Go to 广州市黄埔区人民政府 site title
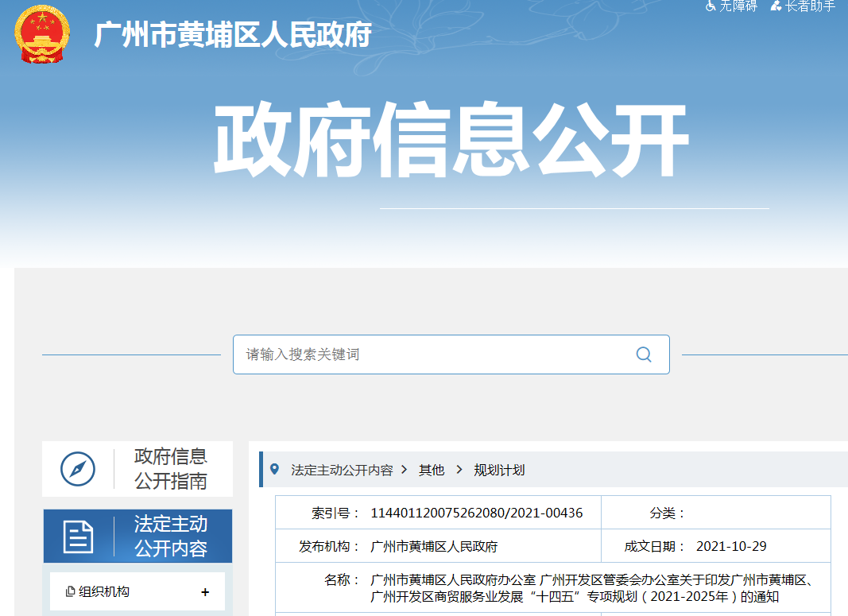 tap(233, 35)
